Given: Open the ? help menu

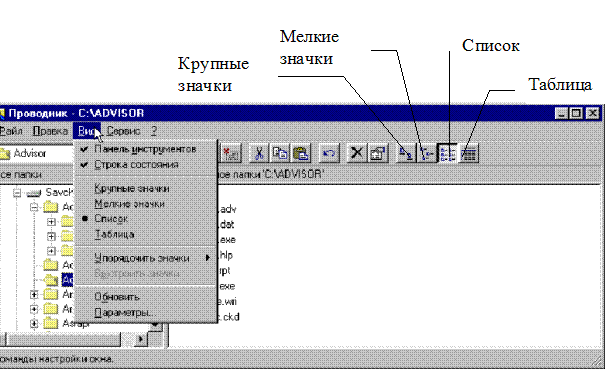Looking at the screenshot, I should (x=154, y=131).
